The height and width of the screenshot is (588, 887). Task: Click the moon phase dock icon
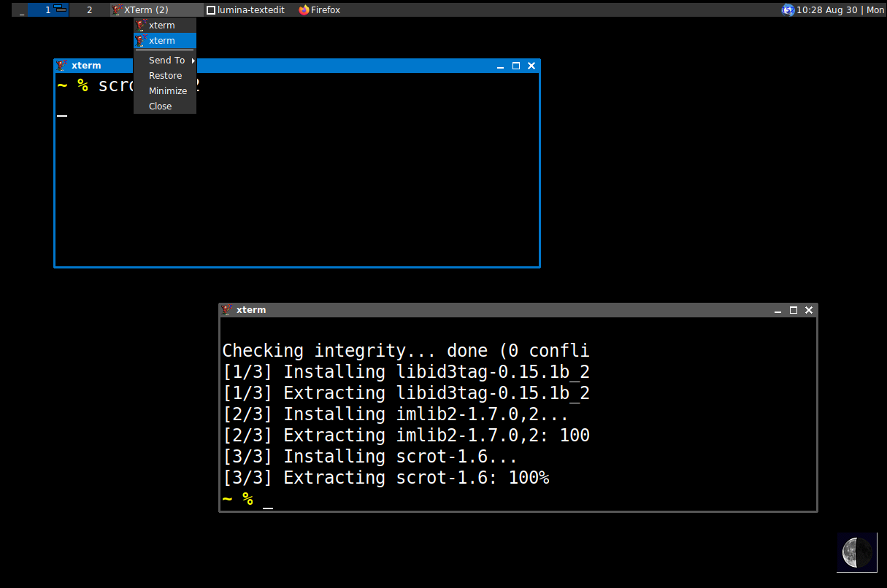point(856,552)
